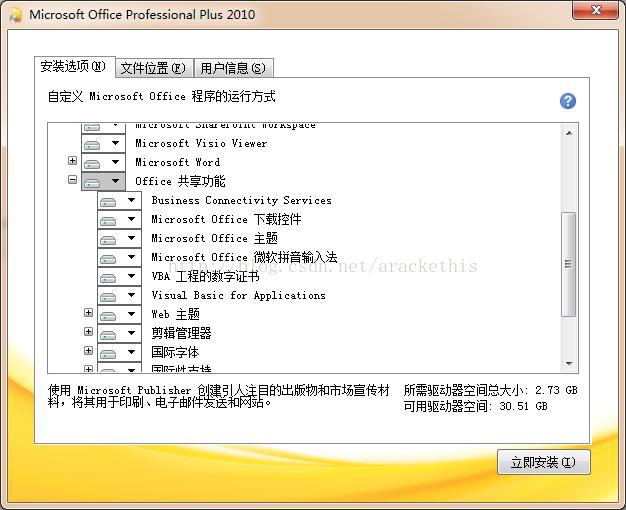626x510 pixels.
Task: Select the Web 主题 label
Action: coord(175,314)
